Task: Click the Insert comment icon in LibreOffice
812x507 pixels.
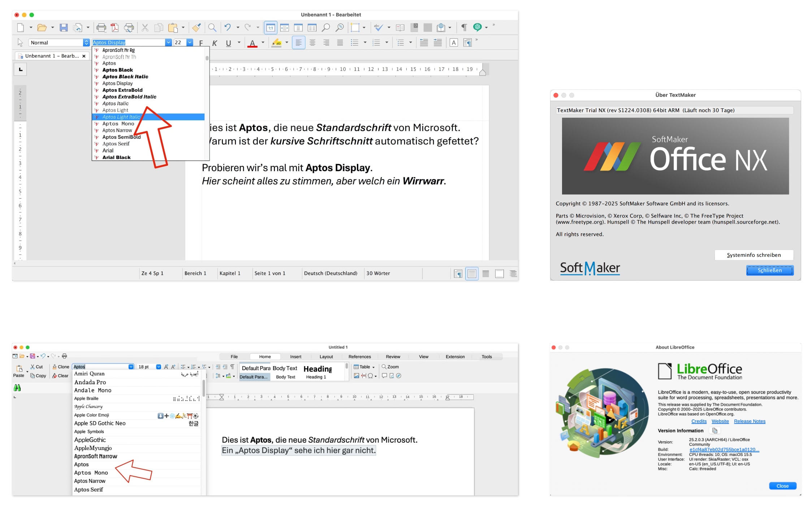Action: (385, 376)
